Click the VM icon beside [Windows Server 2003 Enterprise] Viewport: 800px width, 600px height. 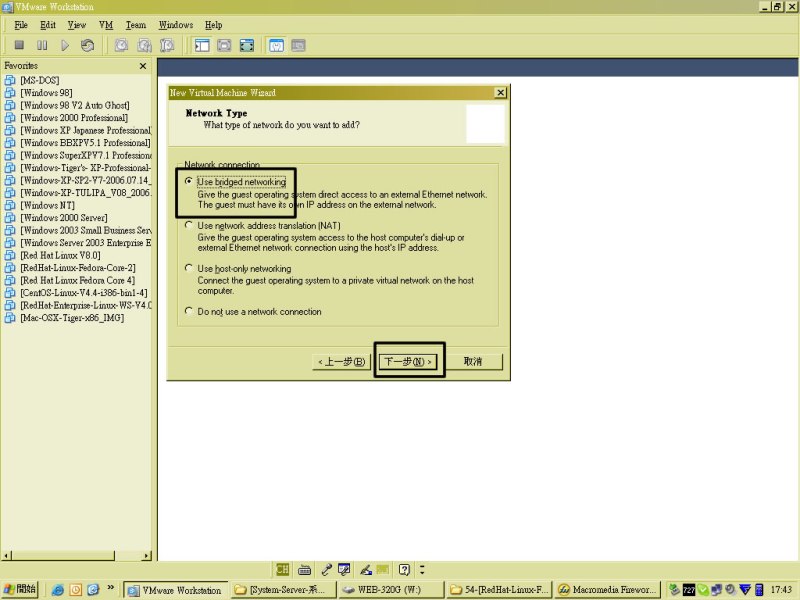[10, 243]
